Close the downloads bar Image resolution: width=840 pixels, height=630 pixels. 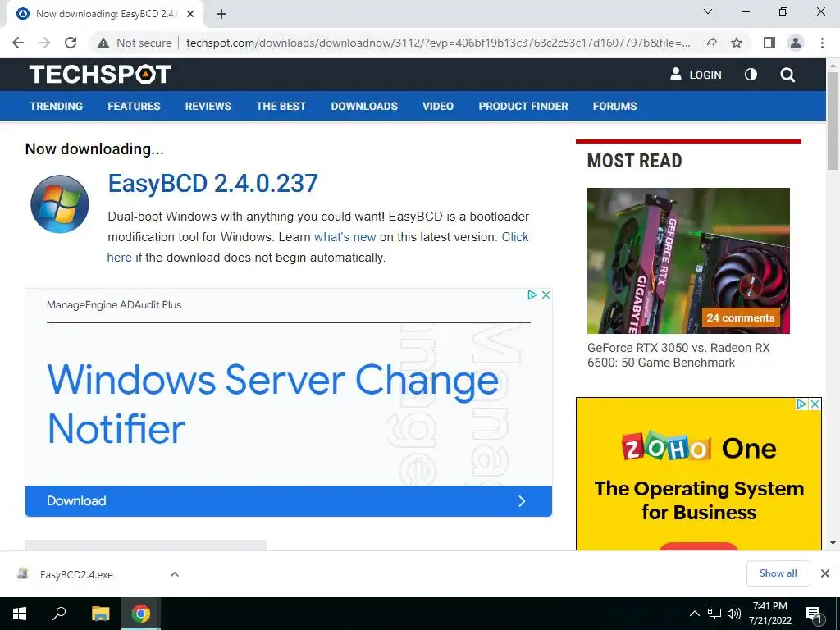pos(825,573)
